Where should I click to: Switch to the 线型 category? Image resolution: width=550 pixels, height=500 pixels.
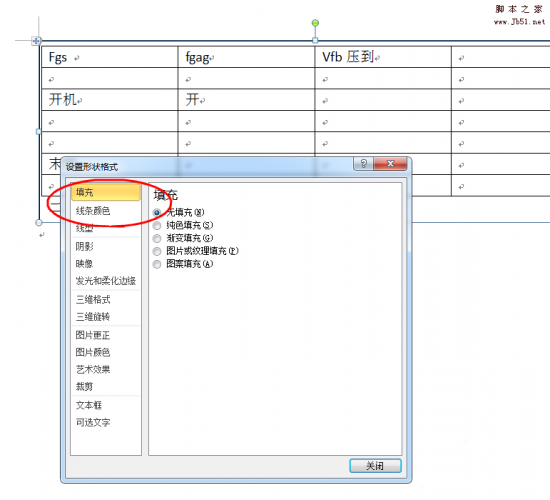click(x=106, y=228)
